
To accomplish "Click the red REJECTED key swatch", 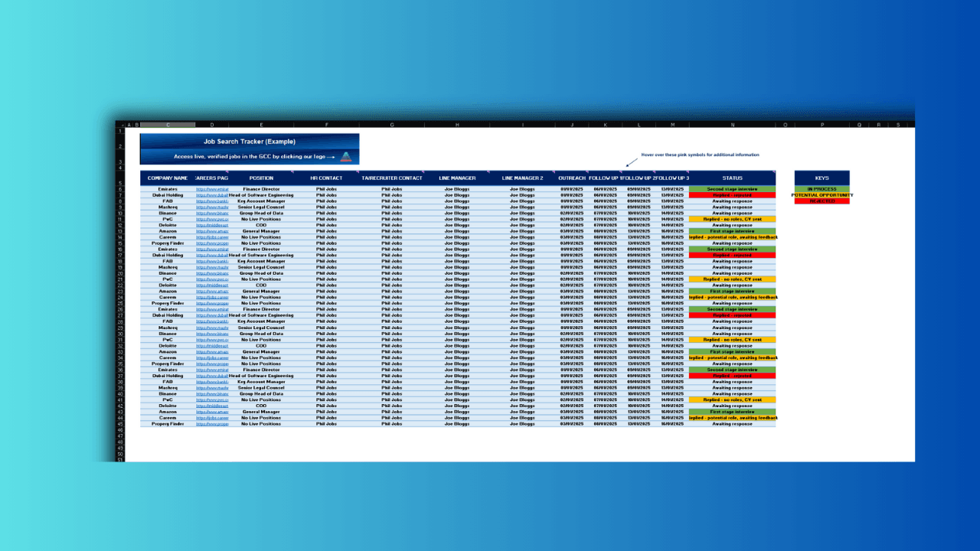I will tap(822, 201).
